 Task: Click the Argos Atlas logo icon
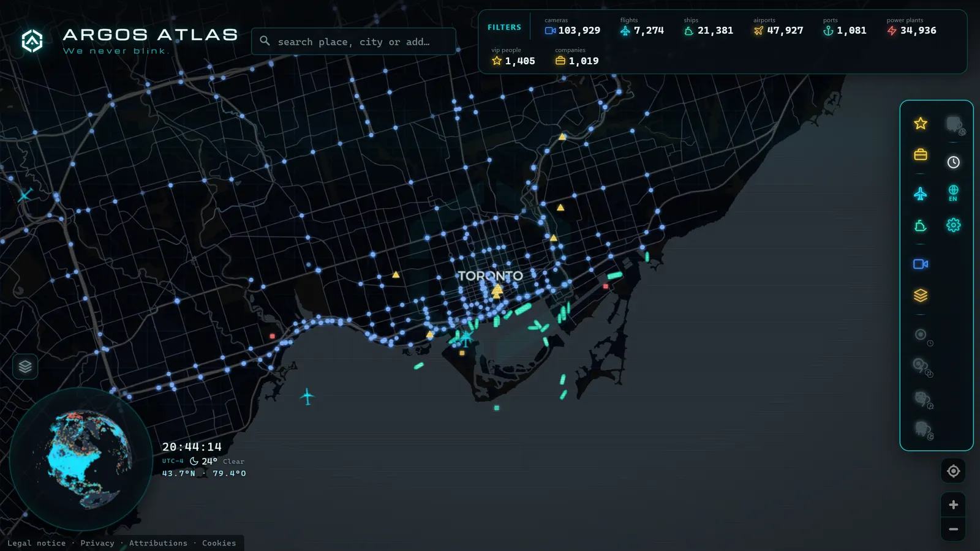32,41
